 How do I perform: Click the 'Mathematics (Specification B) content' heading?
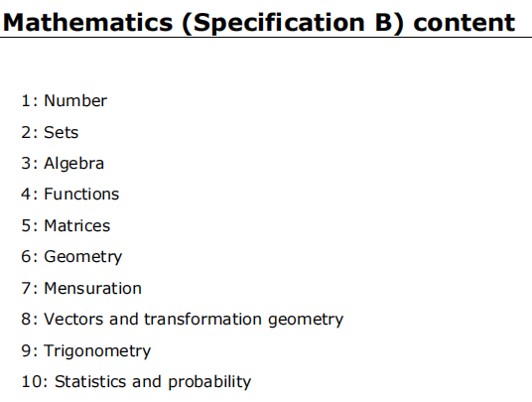259,23
